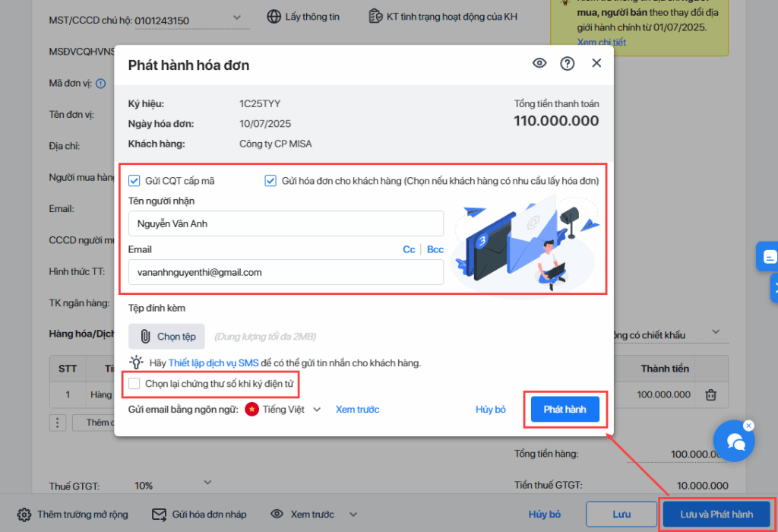Open Xem chi tiết link in notice
Screen dimensions: 778x532
[602, 43]
